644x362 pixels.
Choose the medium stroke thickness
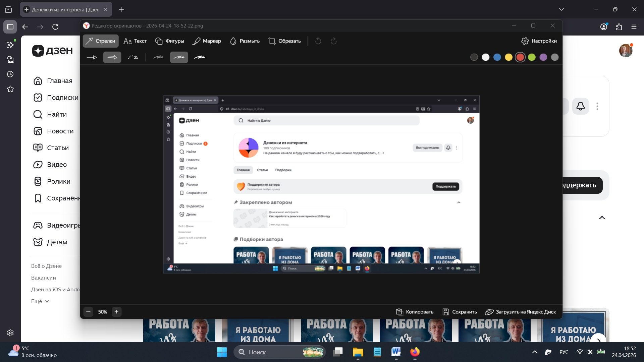[x=179, y=57]
